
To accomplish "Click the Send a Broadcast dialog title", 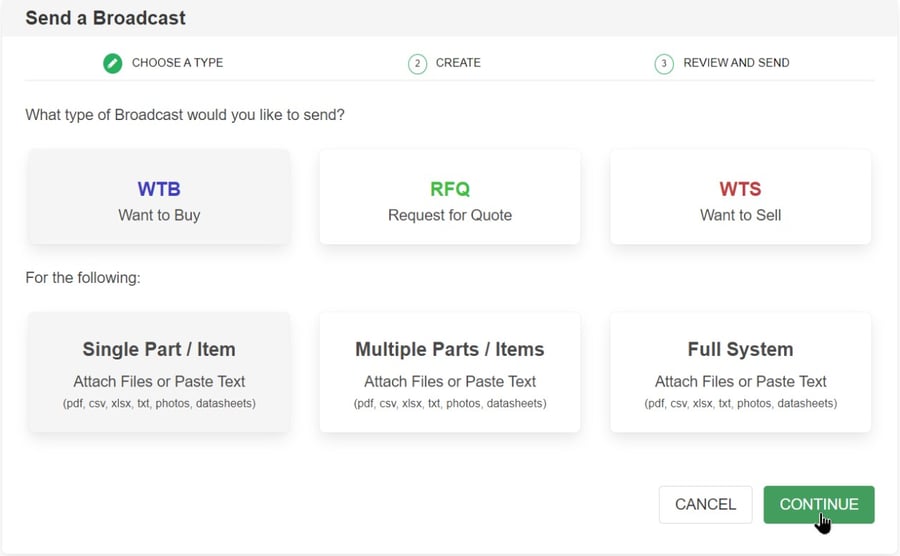I will (x=105, y=18).
